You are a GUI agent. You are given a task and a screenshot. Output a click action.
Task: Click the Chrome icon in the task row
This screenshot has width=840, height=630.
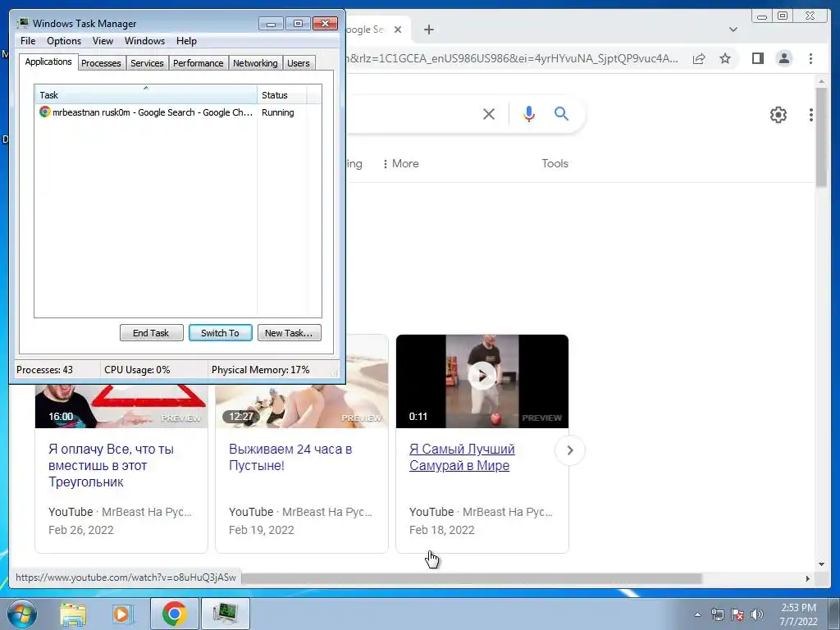[45, 112]
